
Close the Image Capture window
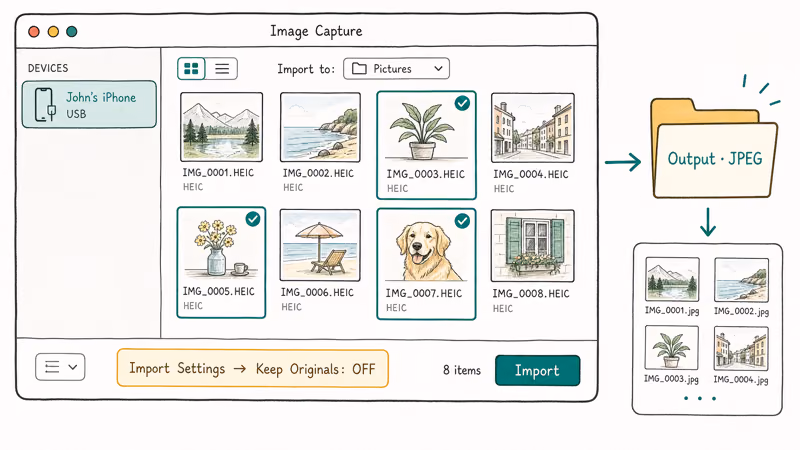tap(34, 32)
